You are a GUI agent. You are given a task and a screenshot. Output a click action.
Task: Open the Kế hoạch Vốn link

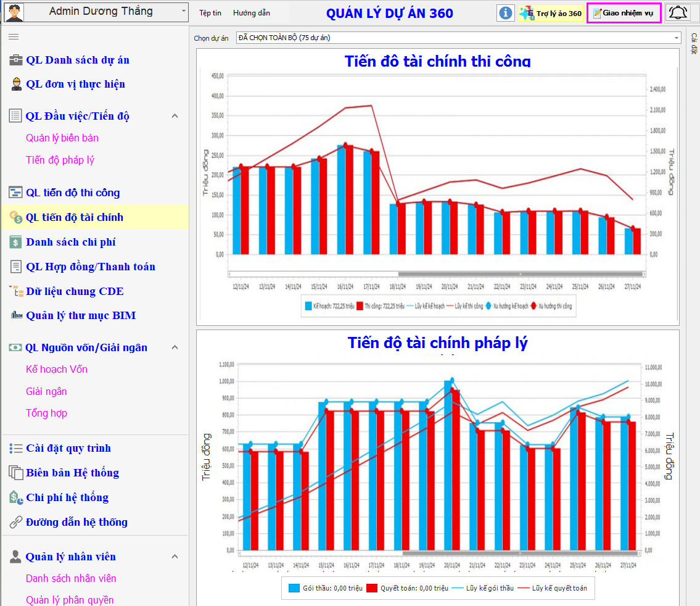(57, 369)
